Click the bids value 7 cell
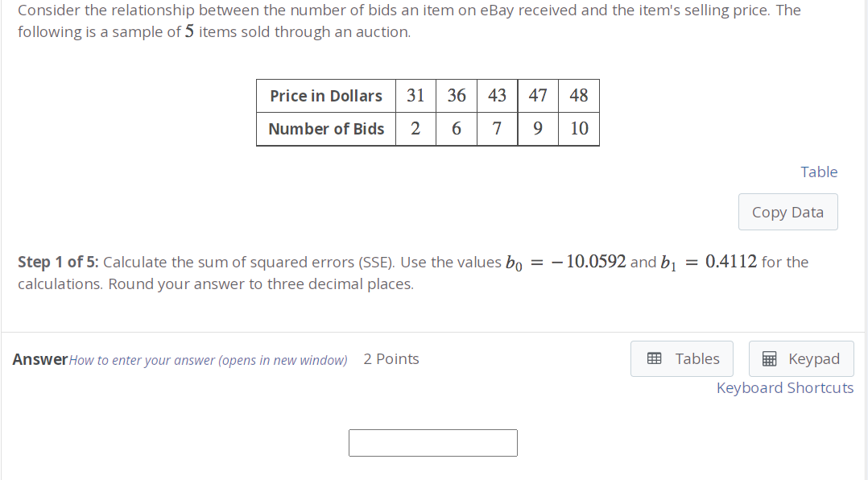The width and height of the screenshot is (868, 480). coord(497,129)
